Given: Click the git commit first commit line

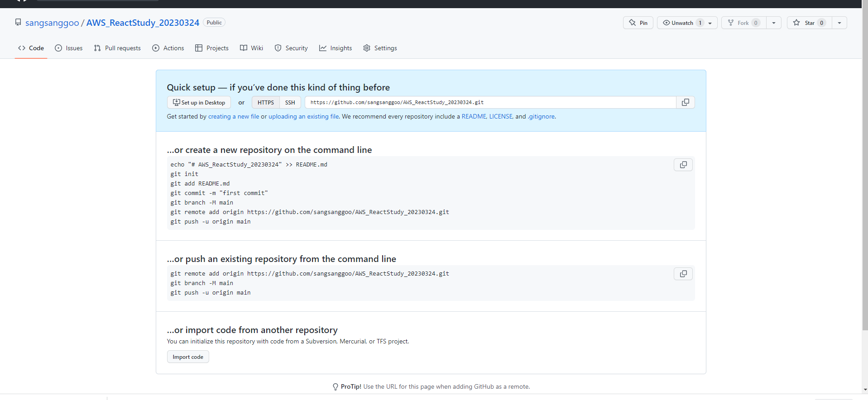Looking at the screenshot, I should (x=219, y=193).
